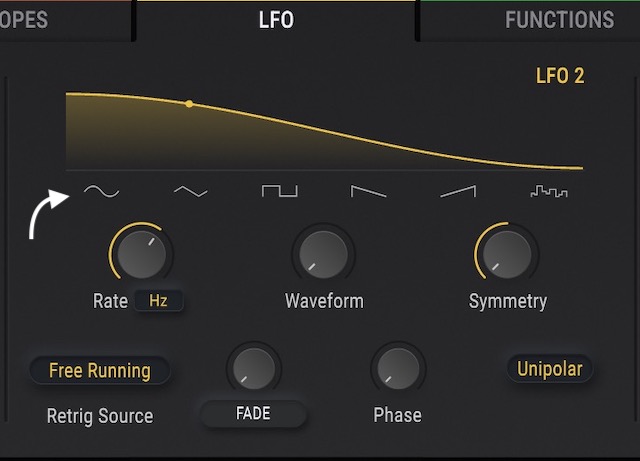Open the LFO tab

pyautogui.click(x=276, y=20)
